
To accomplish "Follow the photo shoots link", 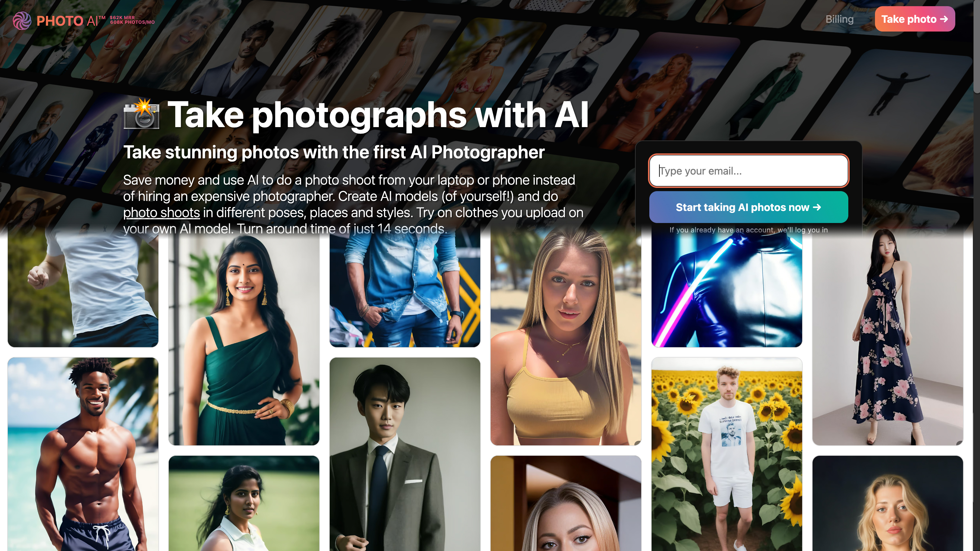I will [161, 213].
